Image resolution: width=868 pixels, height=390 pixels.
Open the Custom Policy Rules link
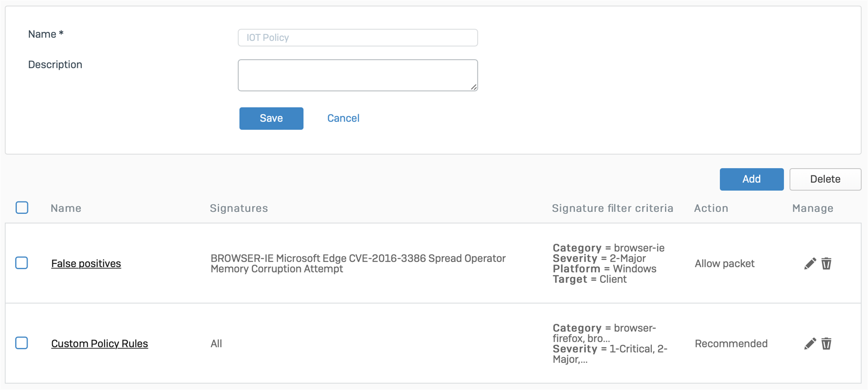[99, 344]
